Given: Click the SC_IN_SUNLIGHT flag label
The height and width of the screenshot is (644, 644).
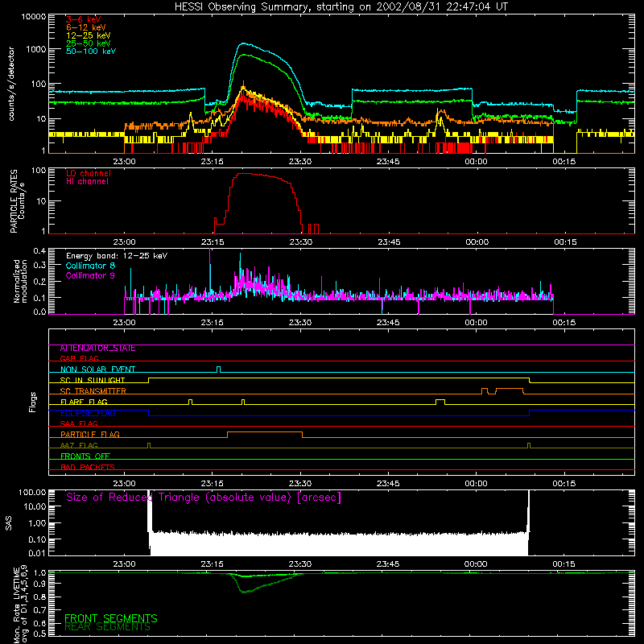Looking at the screenshot, I should 93,380.
